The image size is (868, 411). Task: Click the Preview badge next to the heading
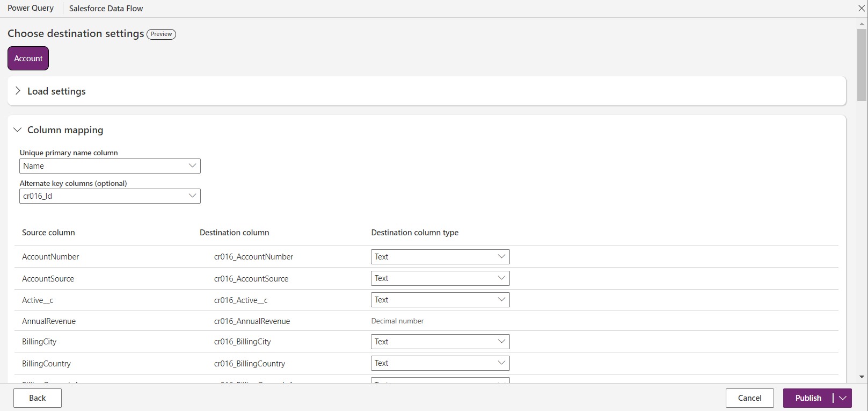coord(161,34)
